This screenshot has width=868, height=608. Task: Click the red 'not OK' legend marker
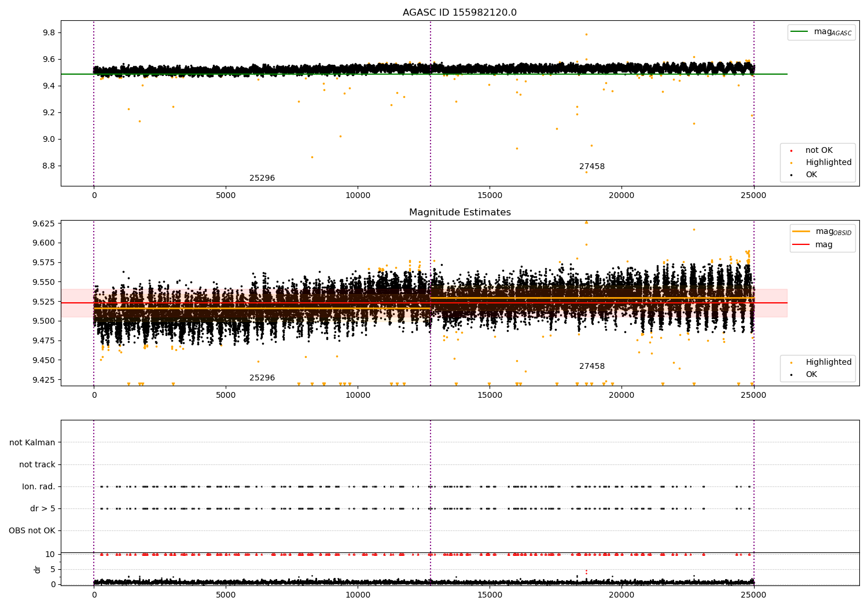(x=791, y=151)
